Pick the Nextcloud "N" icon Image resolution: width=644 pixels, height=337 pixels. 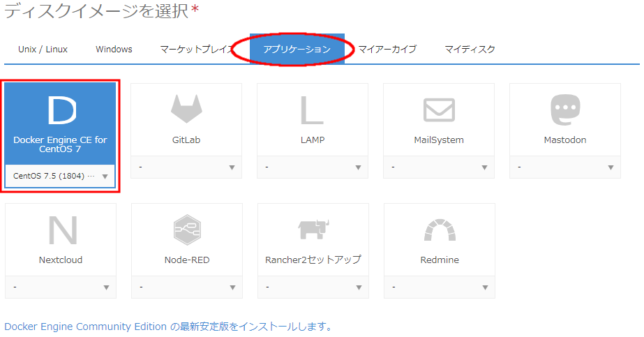tap(62, 230)
